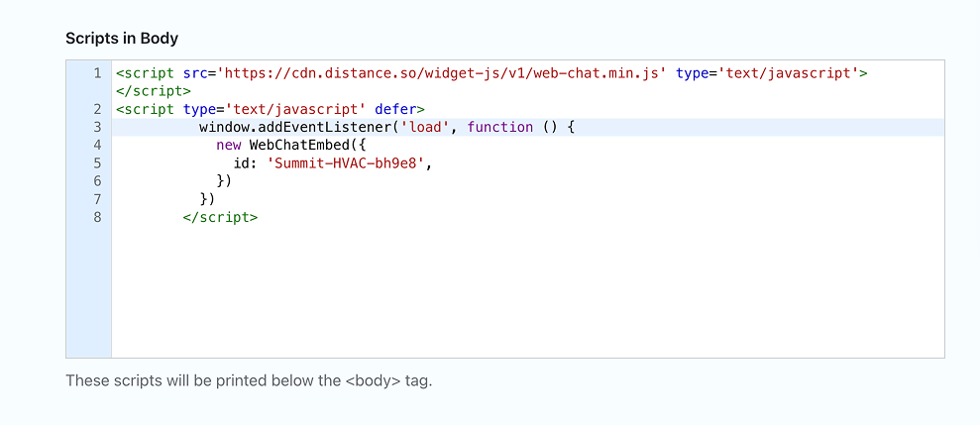Click the helper text mentioning the <body> tag
Image resolution: width=980 pixels, height=425 pixels.
249,380
